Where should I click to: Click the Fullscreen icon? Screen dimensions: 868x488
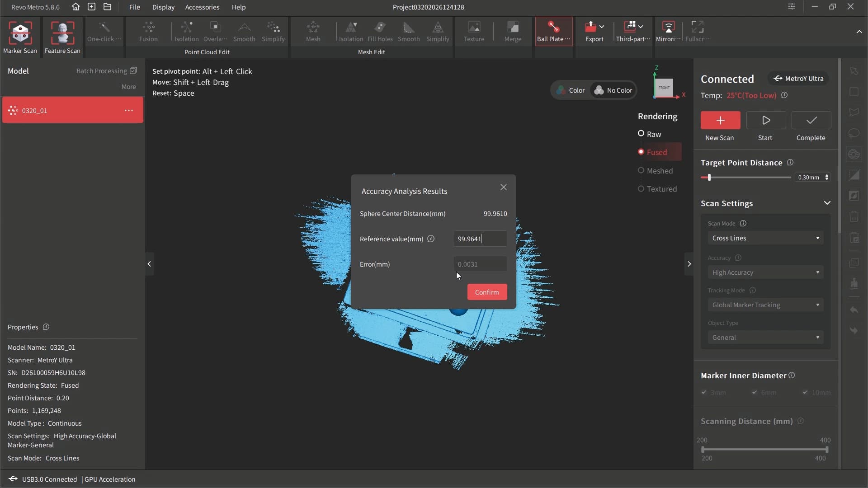[x=698, y=27]
